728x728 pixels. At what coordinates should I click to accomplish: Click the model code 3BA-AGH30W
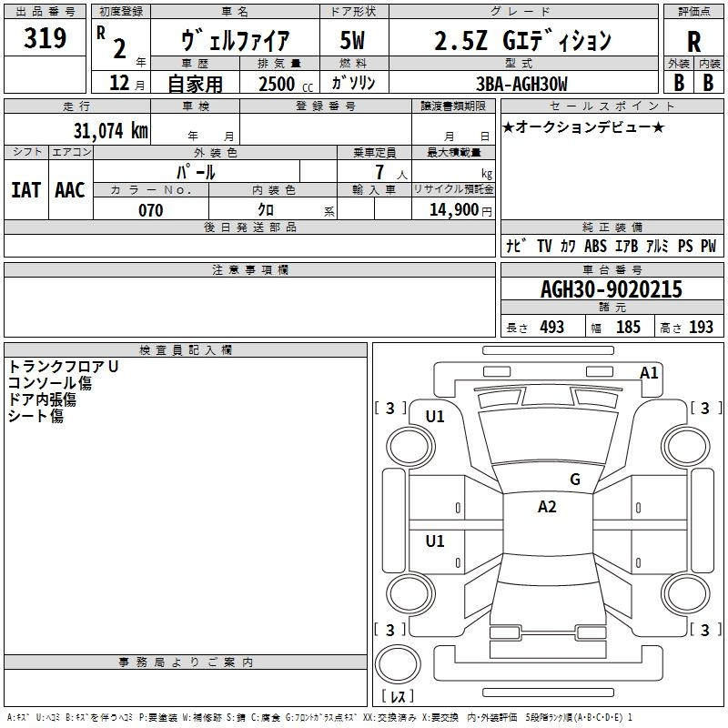[x=521, y=84]
